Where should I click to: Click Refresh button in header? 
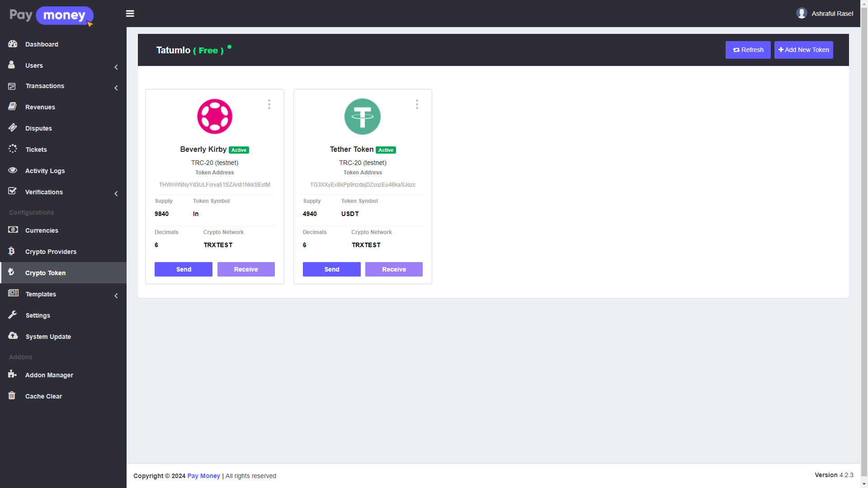(x=748, y=50)
